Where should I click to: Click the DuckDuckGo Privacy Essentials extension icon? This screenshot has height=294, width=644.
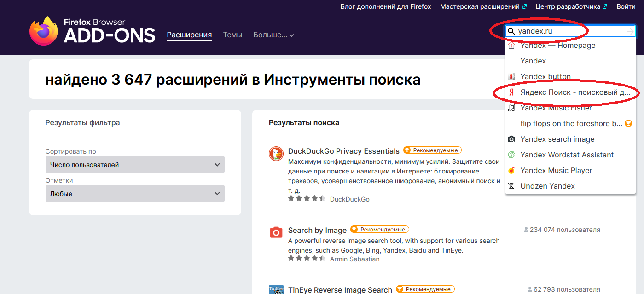pyautogui.click(x=276, y=154)
